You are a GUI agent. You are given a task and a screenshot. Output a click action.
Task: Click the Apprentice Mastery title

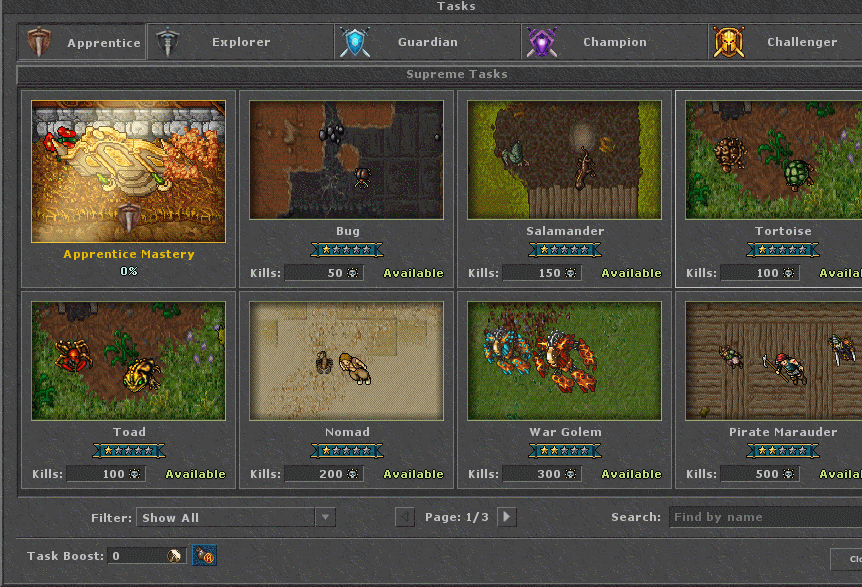point(129,254)
